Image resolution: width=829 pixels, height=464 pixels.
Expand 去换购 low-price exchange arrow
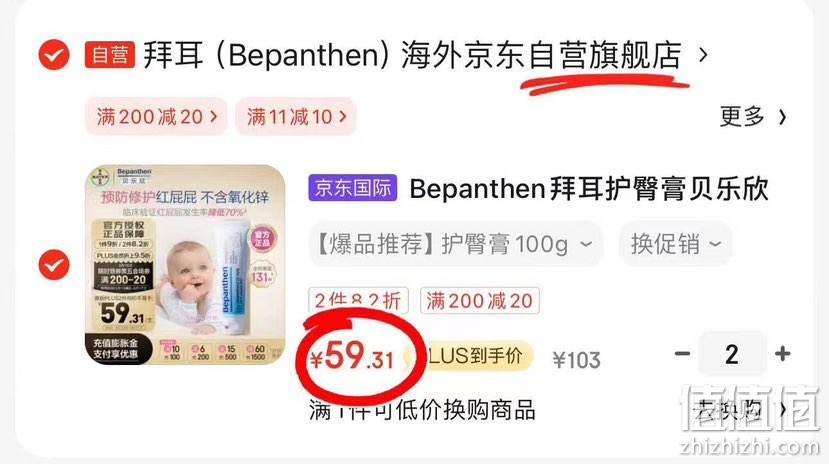click(783, 409)
